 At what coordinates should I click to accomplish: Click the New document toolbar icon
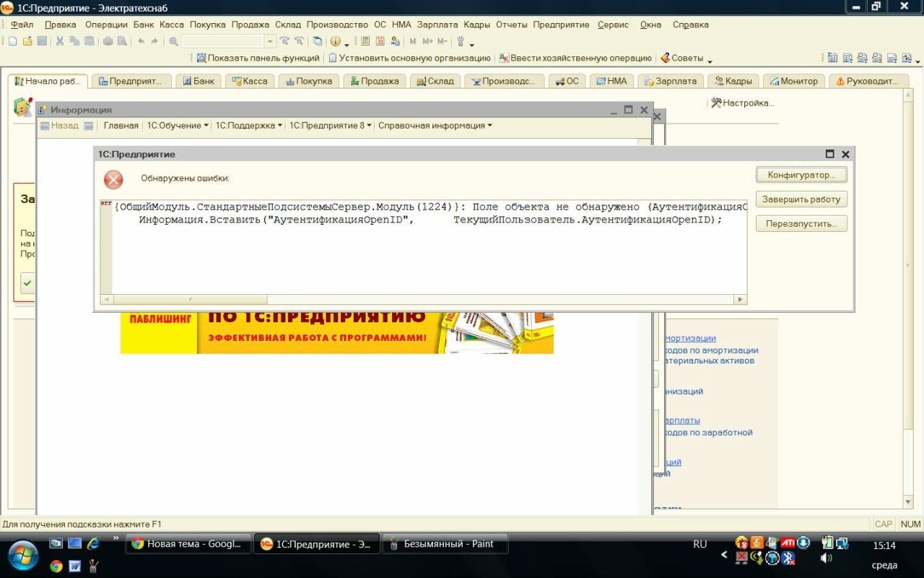click(13, 41)
